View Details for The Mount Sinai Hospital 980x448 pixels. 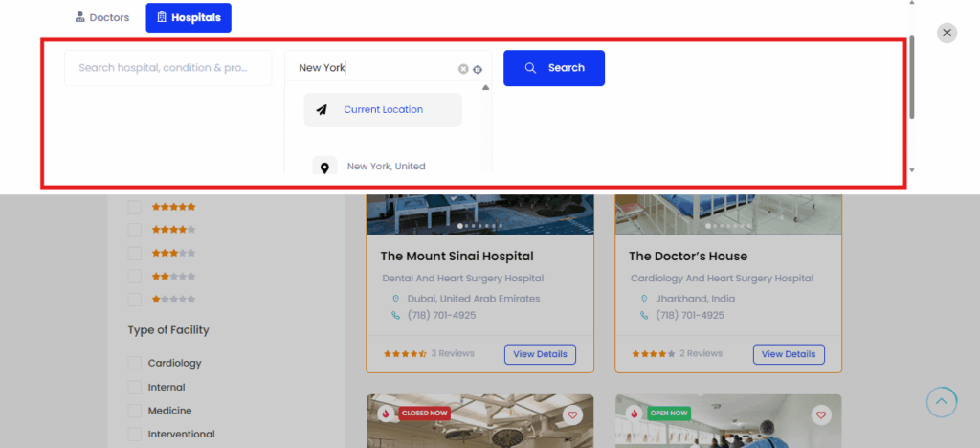click(x=540, y=354)
